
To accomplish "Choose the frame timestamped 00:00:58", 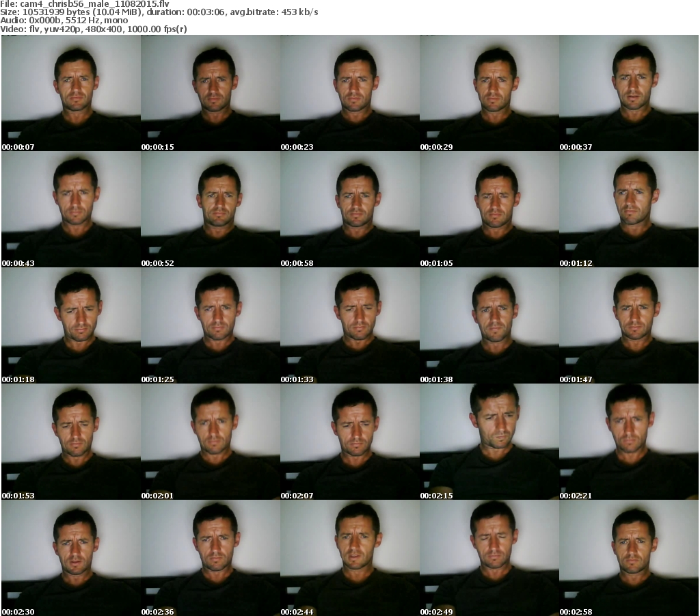I will 349,209.
